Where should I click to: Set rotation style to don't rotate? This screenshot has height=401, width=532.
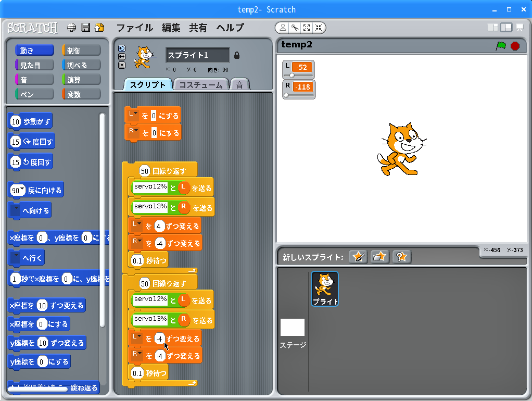click(x=122, y=65)
